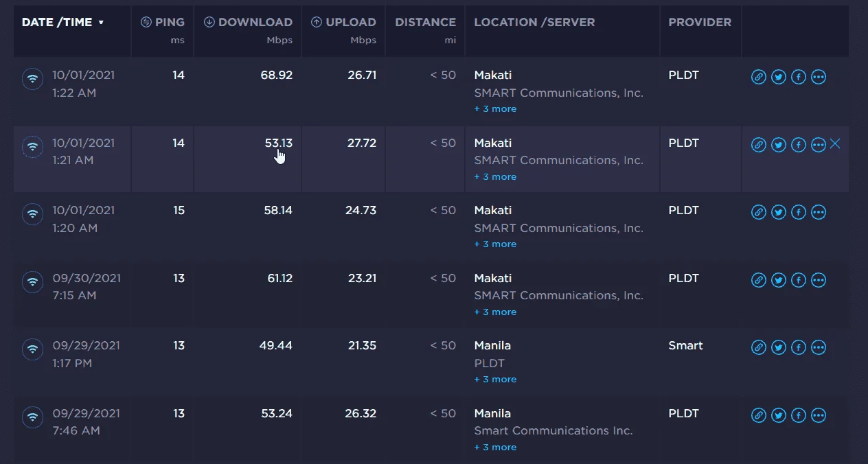
Task: Copy link icon for 1:17 PM result
Action: (x=758, y=347)
